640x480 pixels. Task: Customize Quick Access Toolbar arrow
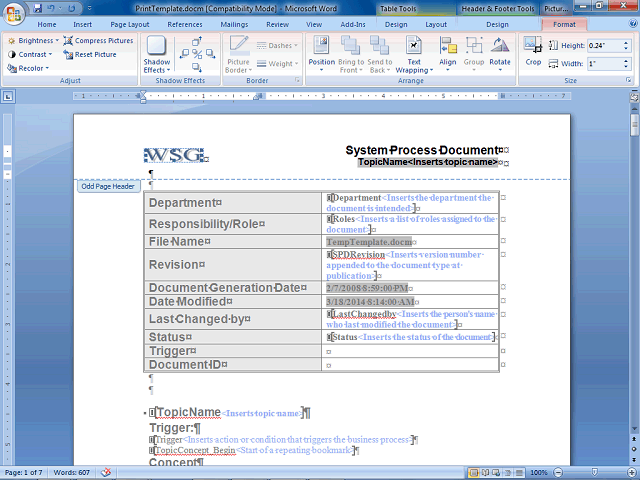(89, 8)
